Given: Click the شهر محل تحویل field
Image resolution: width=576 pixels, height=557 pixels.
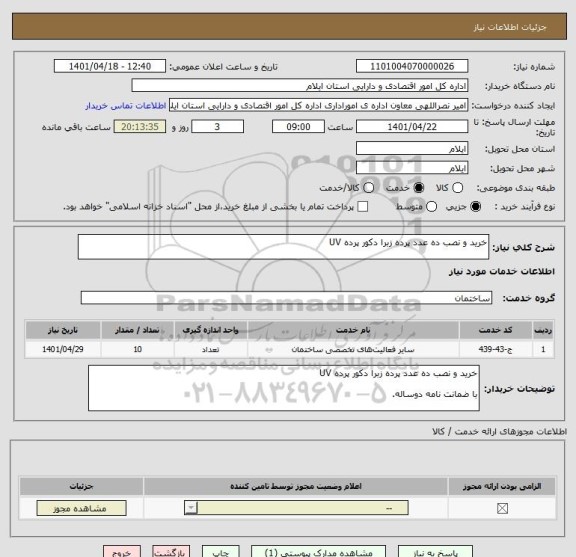Looking at the screenshot, I should [412, 168].
